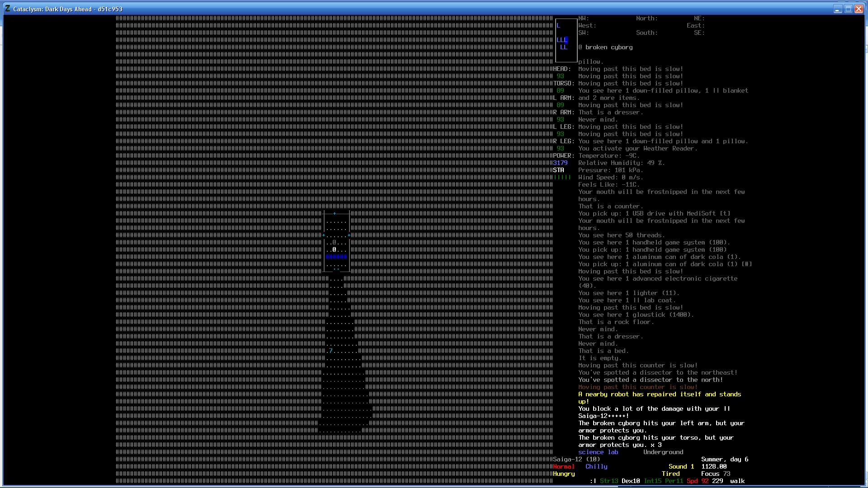Click the Chilly temperature status

tap(596, 466)
